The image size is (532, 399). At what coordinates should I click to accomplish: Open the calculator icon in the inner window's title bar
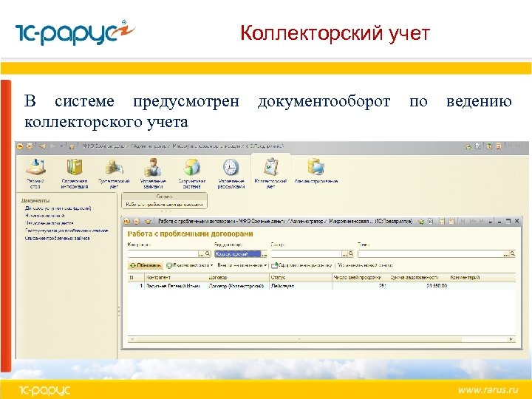[442, 222]
